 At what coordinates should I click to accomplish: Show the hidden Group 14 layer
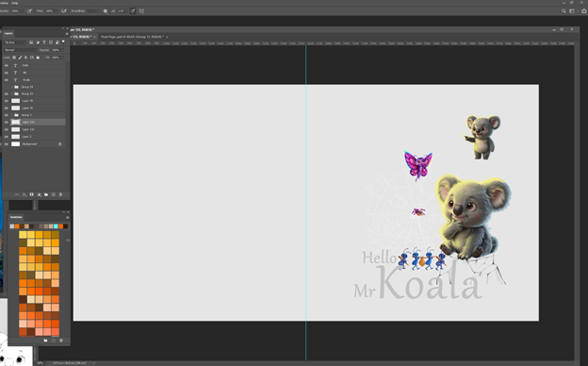click(7, 87)
